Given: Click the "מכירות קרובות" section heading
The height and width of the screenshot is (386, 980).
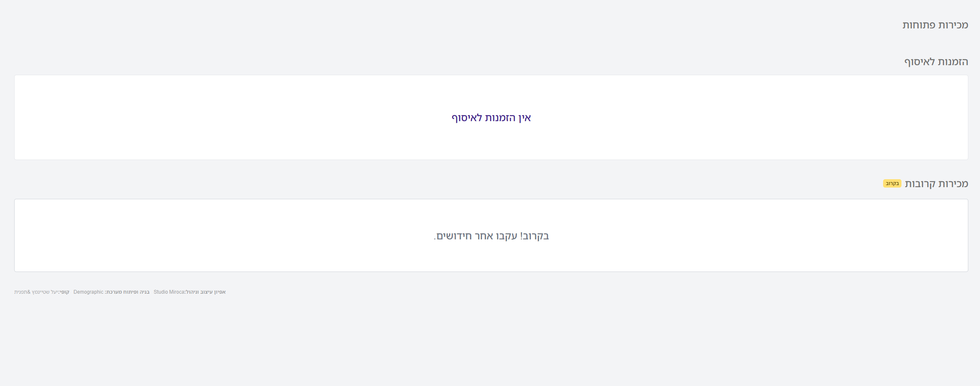Looking at the screenshot, I should tap(936, 184).
